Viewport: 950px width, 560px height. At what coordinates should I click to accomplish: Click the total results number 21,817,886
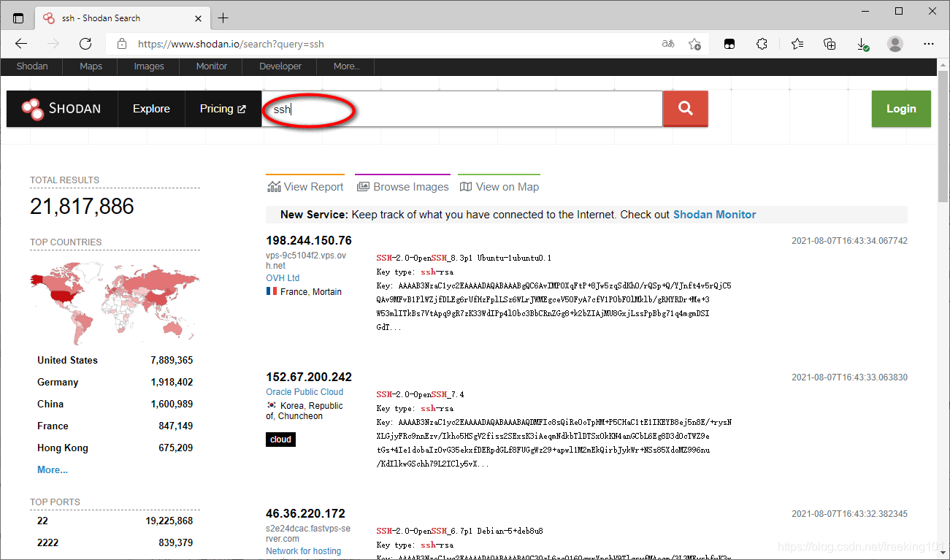[82, 207]
